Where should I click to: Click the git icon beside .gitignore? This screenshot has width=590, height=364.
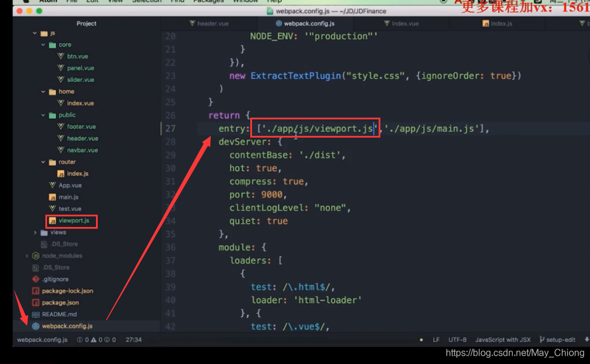[36, 279]
